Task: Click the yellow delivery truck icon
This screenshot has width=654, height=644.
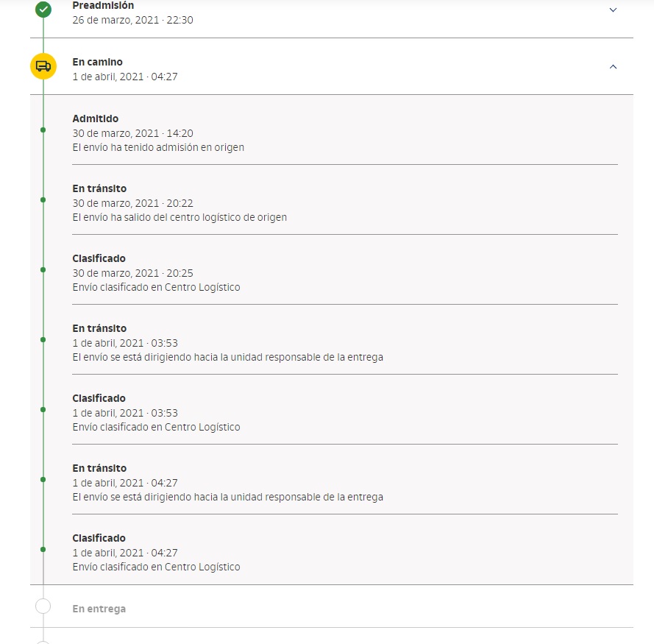Action: point(43,66)
